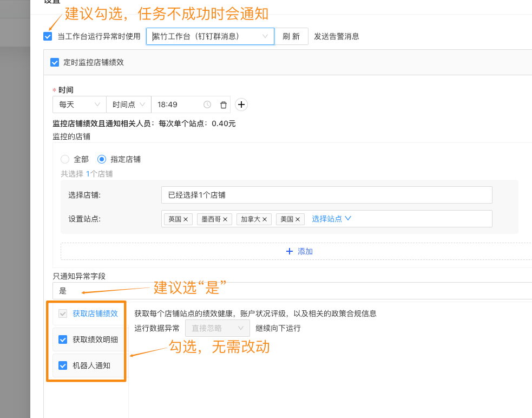This screenshot has height=418, width=532.
Task: Click the 已经选择1个店铺 store field
Action: click(326, 195)
